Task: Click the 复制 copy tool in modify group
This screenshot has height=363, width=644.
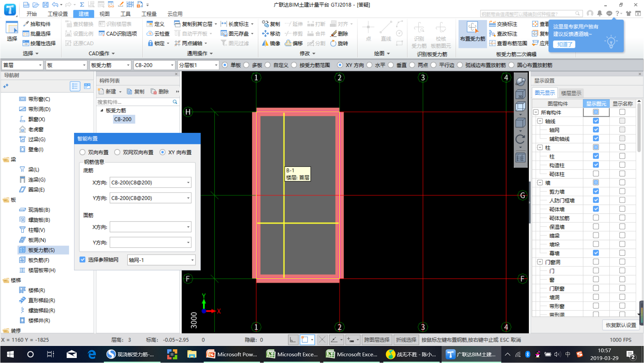Action: click(x=271, y=24)
